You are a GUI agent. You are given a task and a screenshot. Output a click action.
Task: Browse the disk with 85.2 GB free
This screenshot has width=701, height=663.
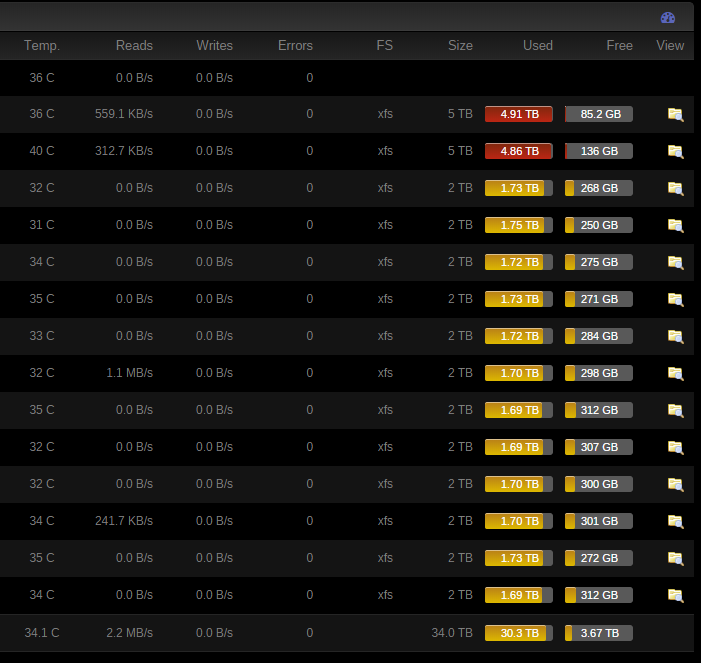click(x=676, y=114)
